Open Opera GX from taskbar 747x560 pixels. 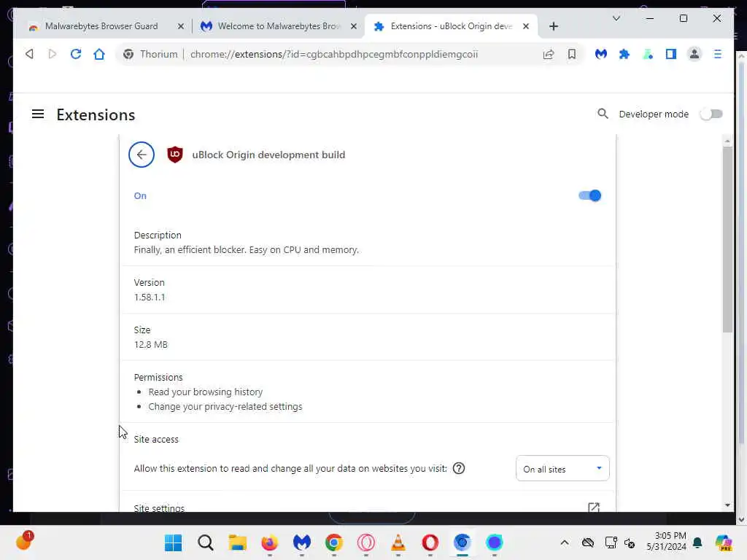(366, 542)
